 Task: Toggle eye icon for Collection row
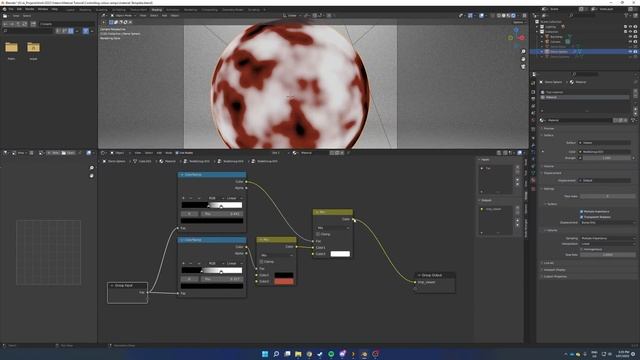click(630, 32)
